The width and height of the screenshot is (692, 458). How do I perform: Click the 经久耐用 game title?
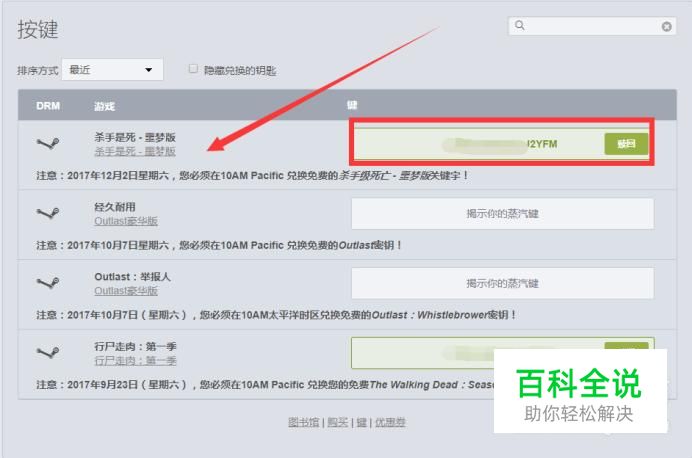115,207
